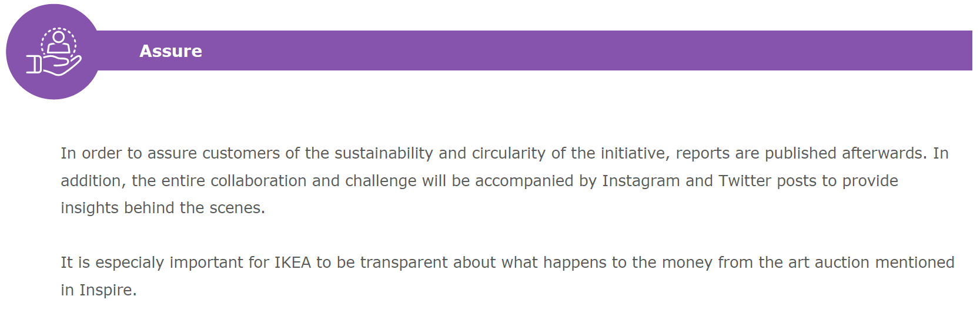980x313 pixels.
Task: Click the phrase insights behind the scenes
Action: point(162,208)
